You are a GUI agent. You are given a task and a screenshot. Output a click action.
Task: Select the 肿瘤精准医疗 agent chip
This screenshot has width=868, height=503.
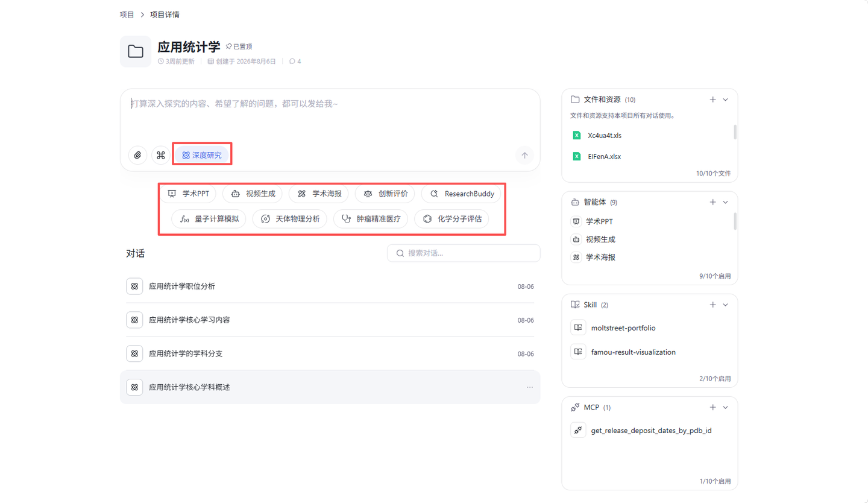(x=371, y=219)
